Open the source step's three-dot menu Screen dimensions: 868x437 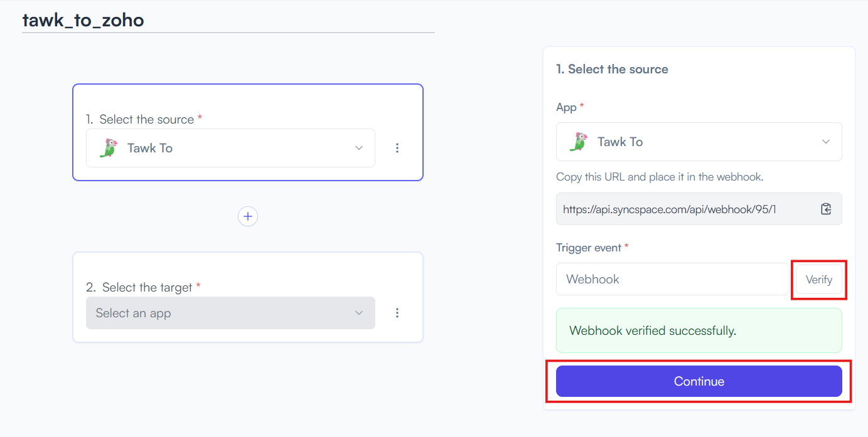(x=397, y=148)
